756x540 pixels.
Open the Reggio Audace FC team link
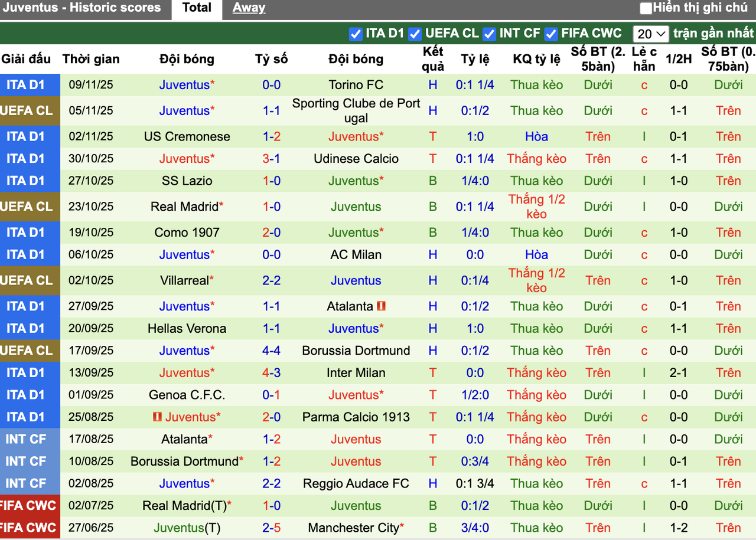point(356,484)
